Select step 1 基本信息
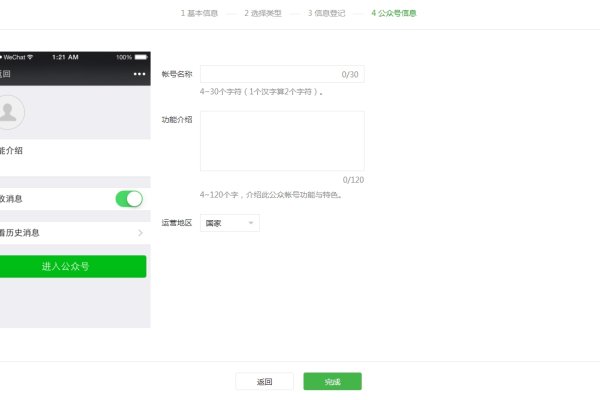The width and height of the screenshot is (600, 400). [199, 13]
